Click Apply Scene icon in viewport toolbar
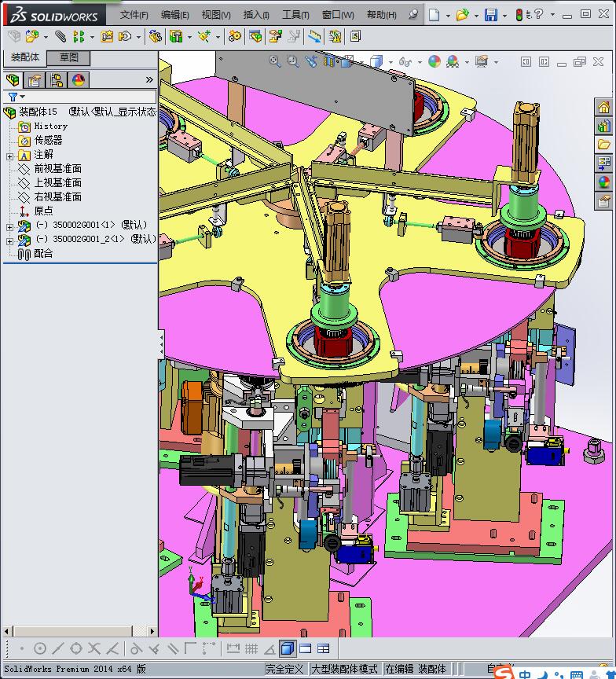The width and height of the screenshot is (616, 679). [453, 61]
